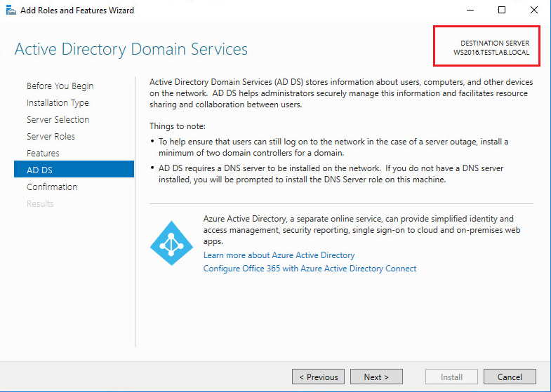Switch to the Features step
The height and width of the screenshot is (392, 551).
[43, 154]
